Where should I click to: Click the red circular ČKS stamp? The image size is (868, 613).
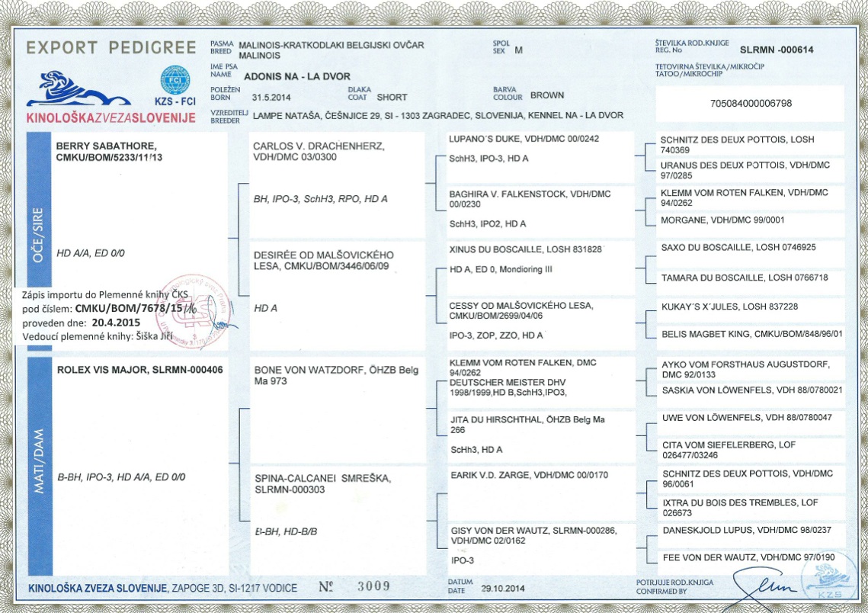click(194, 311)
